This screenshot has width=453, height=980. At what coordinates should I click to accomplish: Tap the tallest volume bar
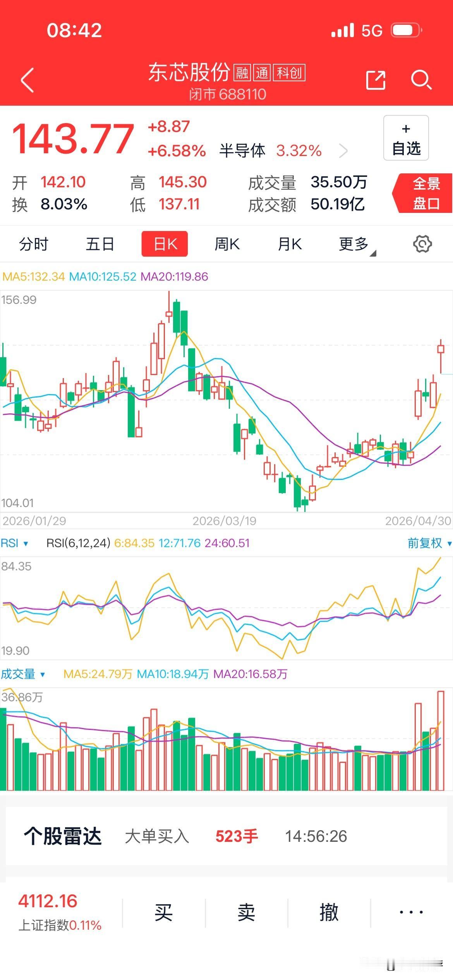tap(441, 740)
